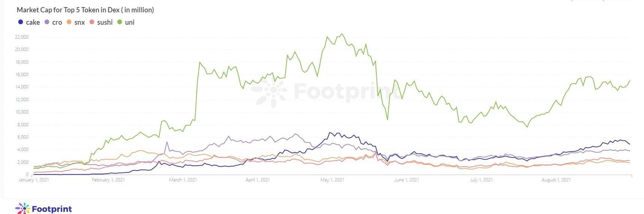644x214 pixels.
Task: Toggle the snx series label in legend
Action: [x=79, y=22]
